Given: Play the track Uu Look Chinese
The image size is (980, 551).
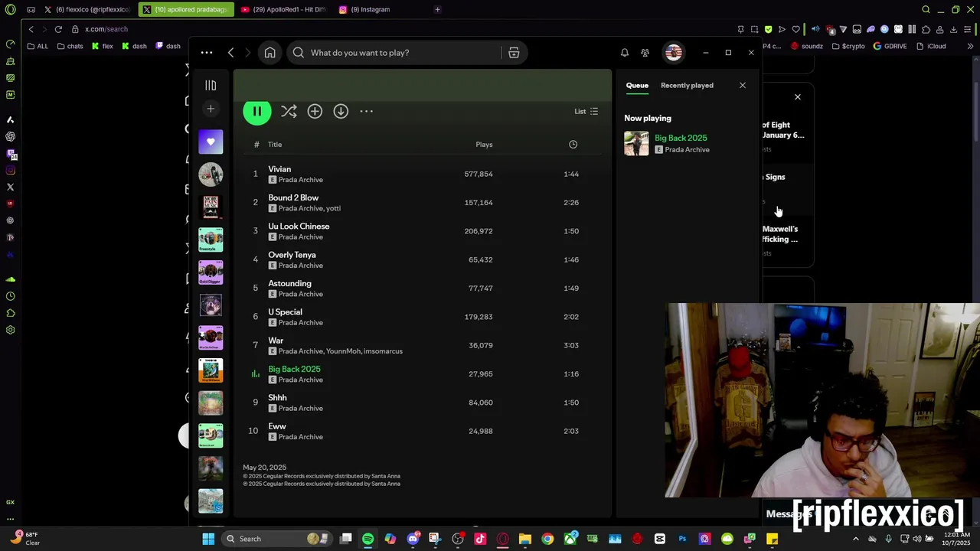Looking at the screenshot, I should pyautogui.click(x=299, y=226).
